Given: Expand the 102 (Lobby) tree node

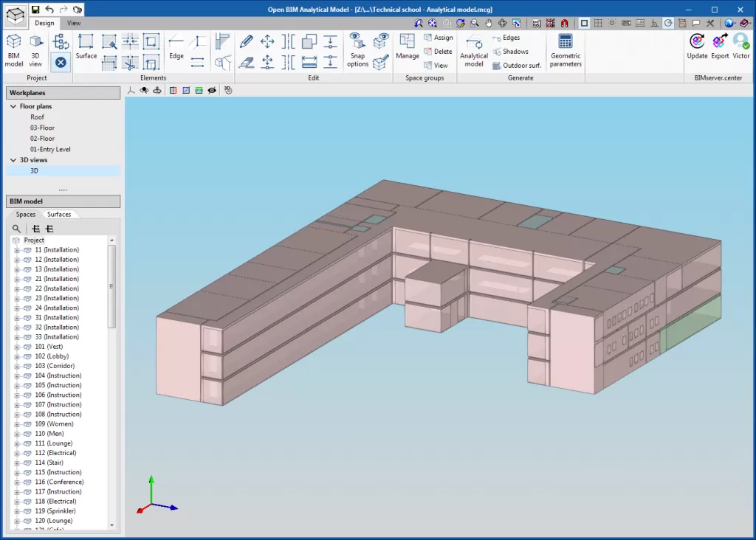Looking at the screenshot, I should (16, 356).
